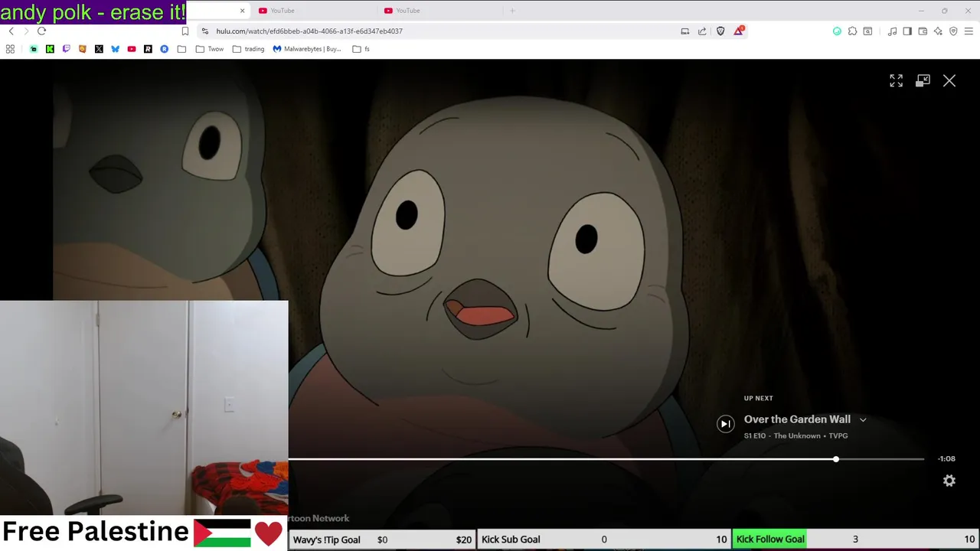Click the Over the Garden Wall title
Viewport: 980px width, 551px height.
click(x=797, y=419)
